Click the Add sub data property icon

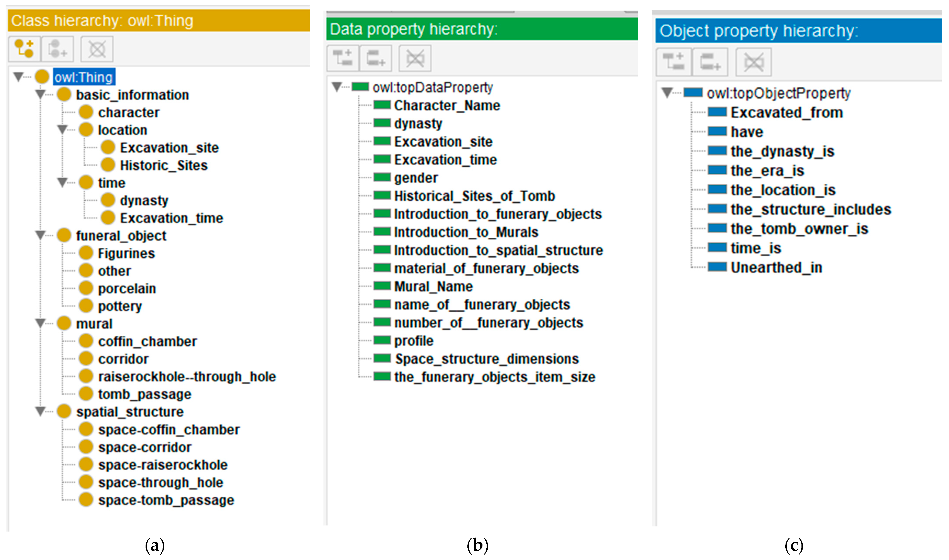click(x=342, y=58)
